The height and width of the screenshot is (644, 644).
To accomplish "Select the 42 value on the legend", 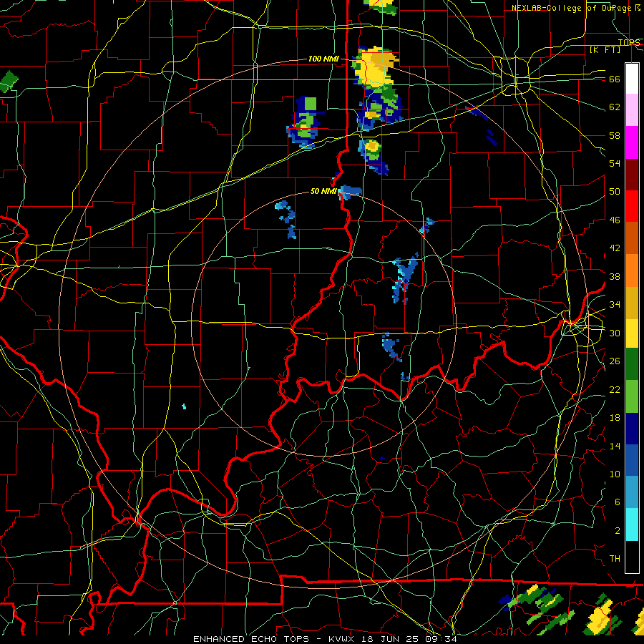I will (x=615, y=248).
